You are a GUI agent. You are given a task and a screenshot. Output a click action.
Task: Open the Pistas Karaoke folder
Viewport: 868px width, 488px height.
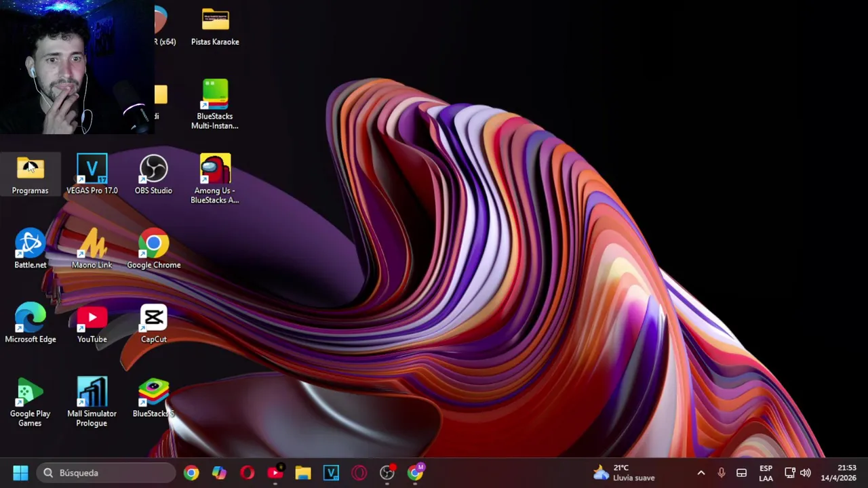[x=215, y=27]
